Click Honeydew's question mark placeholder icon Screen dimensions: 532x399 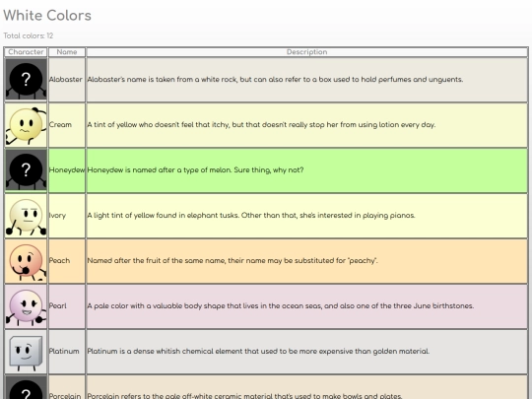pyautogui.click(x=26, y=170)
